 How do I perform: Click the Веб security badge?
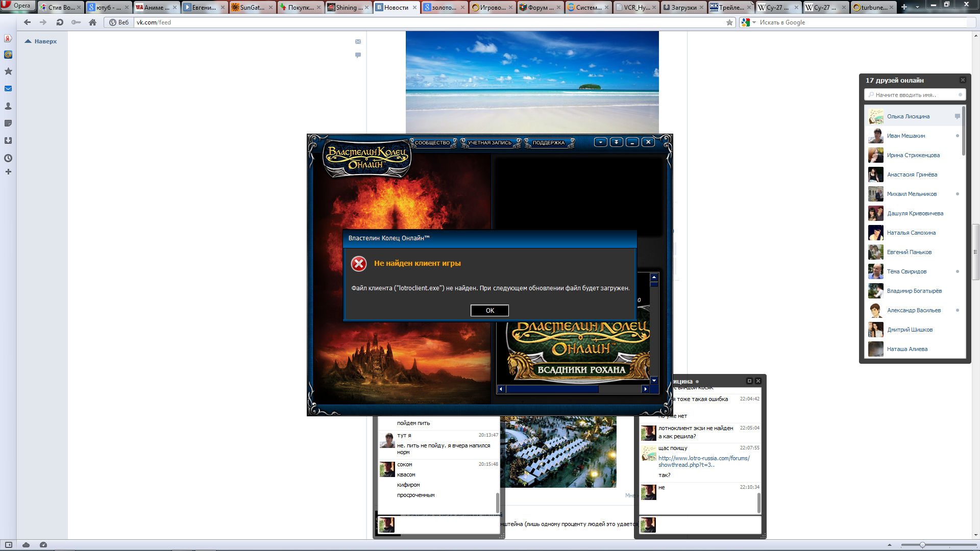pos(119,22)
